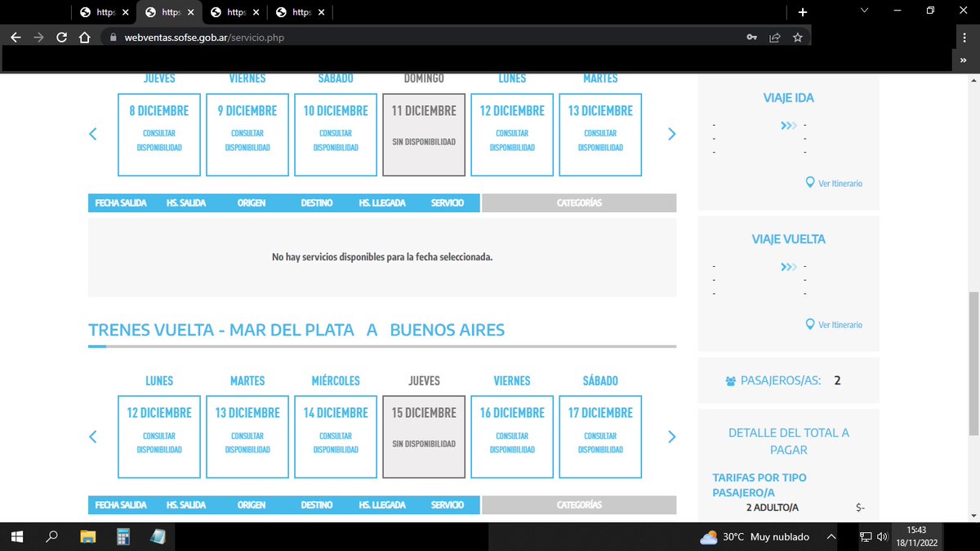Open a new tab with the plus button
980x551 pixels.
coord(803,12)
